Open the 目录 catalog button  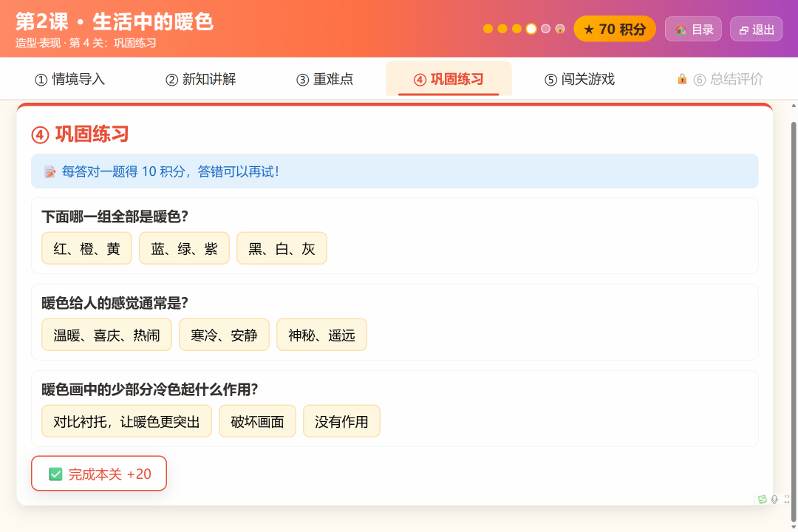pyautogui.click(x=693, y=29)
